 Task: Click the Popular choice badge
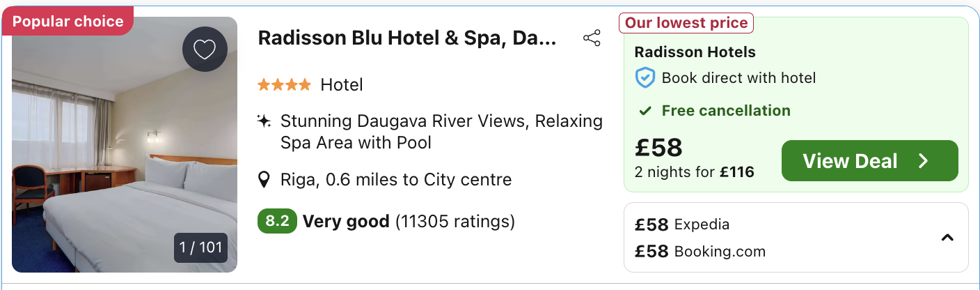click(68, 22)
